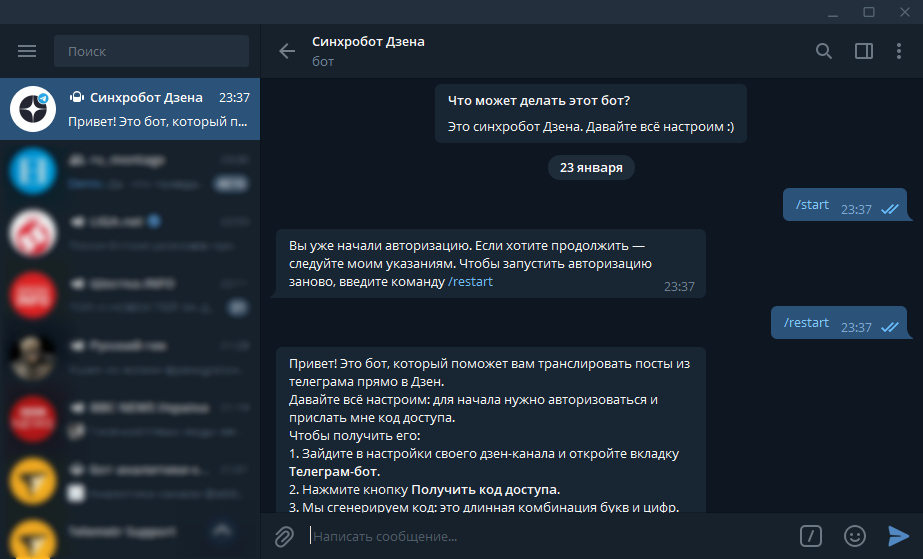Screen dimensions: 923x559
Task: Click the Поиск search field
Action: [x=151, y=51]
